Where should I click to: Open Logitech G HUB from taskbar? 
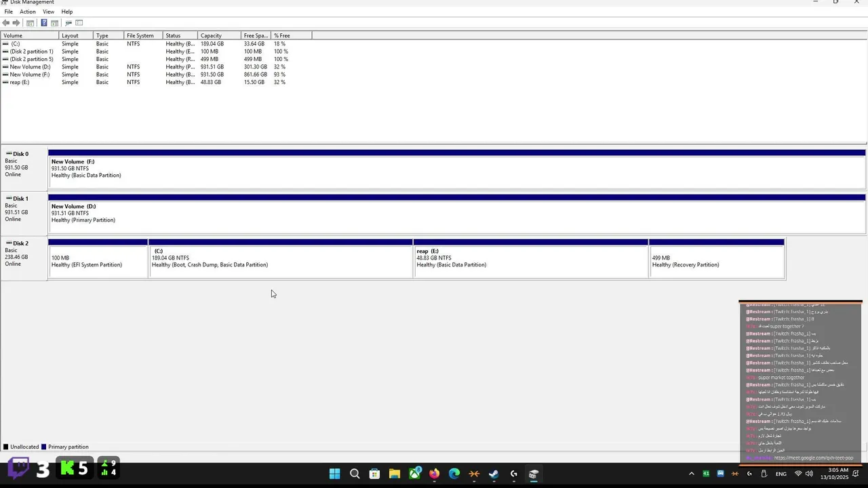coord(514,474)
